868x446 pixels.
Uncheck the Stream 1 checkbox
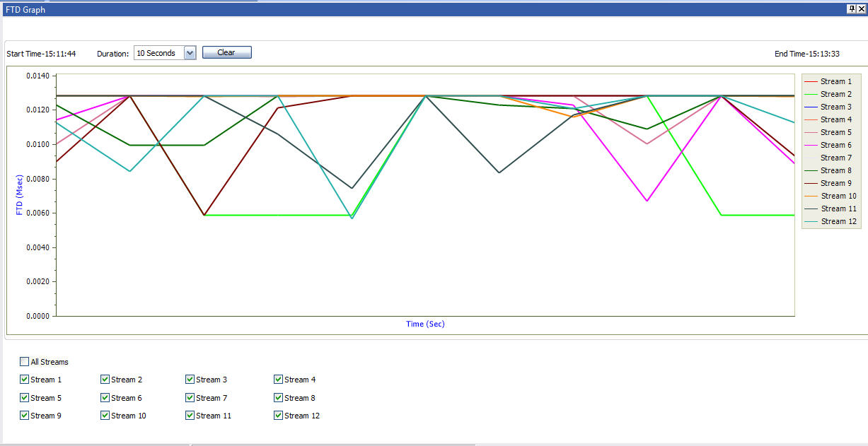[24, 379]
